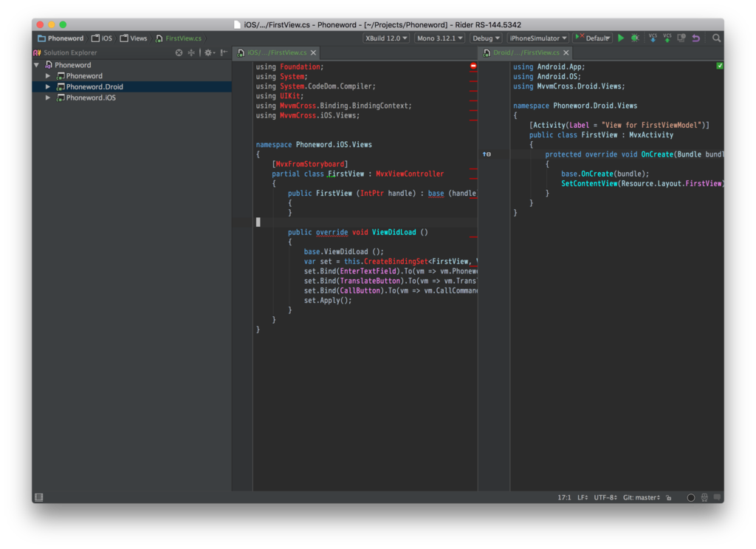Run the Default configuration with the green play button
Image resolution: width=756 pixels, height=549 pixels.
point(621,38)
